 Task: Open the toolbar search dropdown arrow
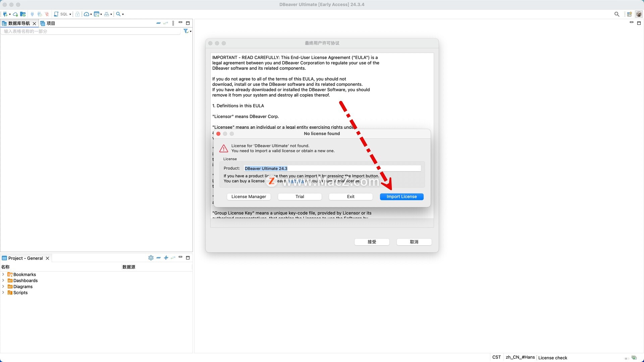pos(123,14)
